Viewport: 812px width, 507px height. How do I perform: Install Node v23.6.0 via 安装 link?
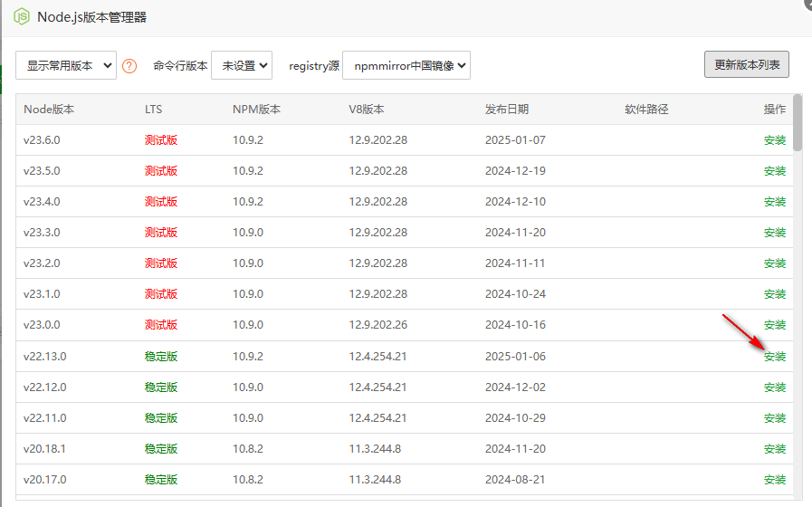click(775, 139)
